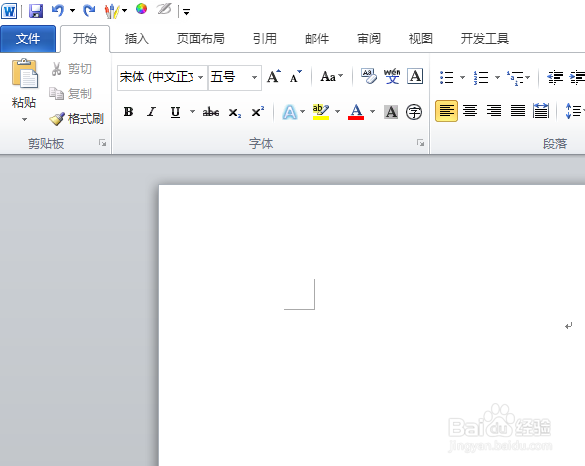Screen dimensions: 585x466
Task: Open undo history dropdown arrow
Action: click(72, 10)
